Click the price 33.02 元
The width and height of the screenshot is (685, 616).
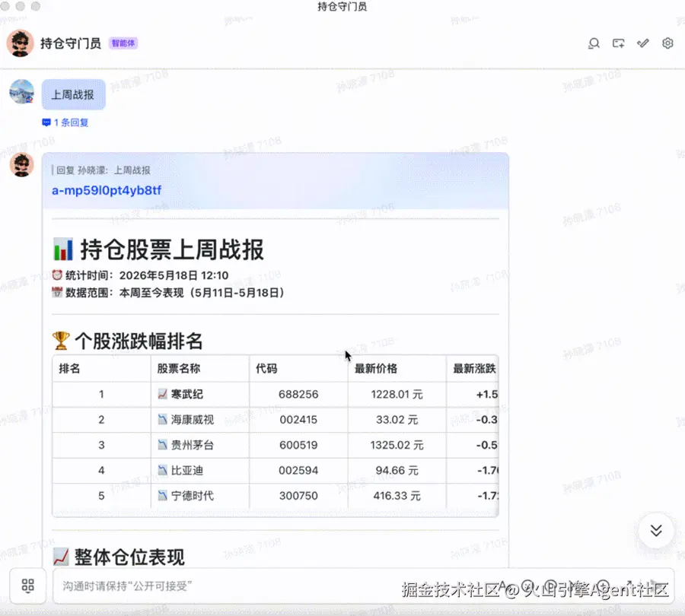tap(397, 420)
